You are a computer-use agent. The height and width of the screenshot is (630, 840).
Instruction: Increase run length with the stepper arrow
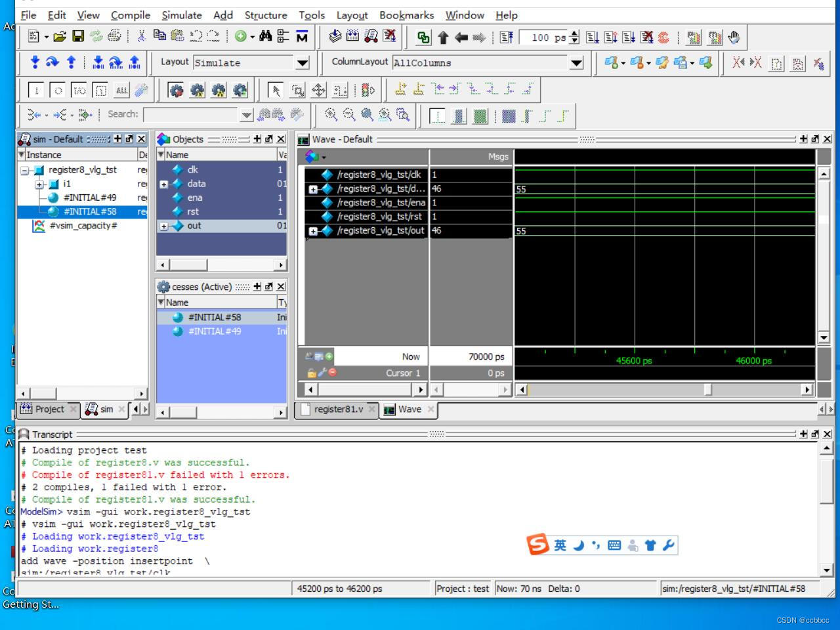point(575,33)
